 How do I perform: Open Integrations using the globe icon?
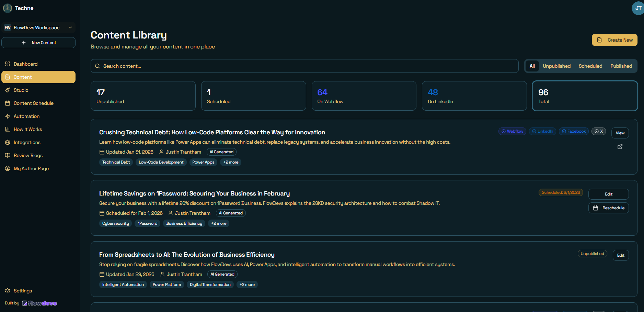click(x=7, y=142)
